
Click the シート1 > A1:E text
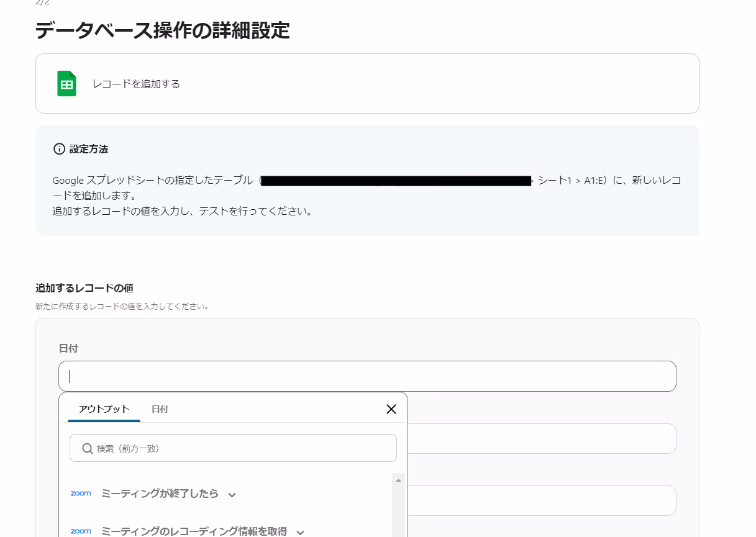(572, 181)
